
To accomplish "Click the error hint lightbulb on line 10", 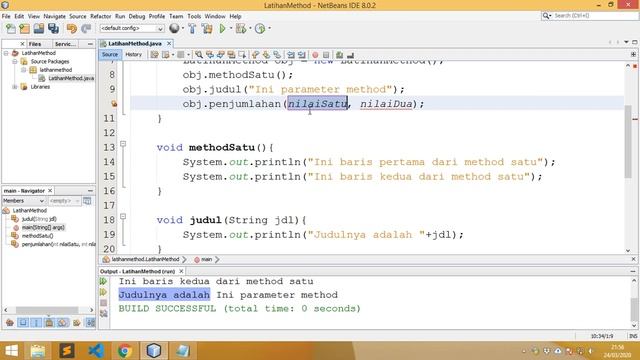I will tap(114, 104).
